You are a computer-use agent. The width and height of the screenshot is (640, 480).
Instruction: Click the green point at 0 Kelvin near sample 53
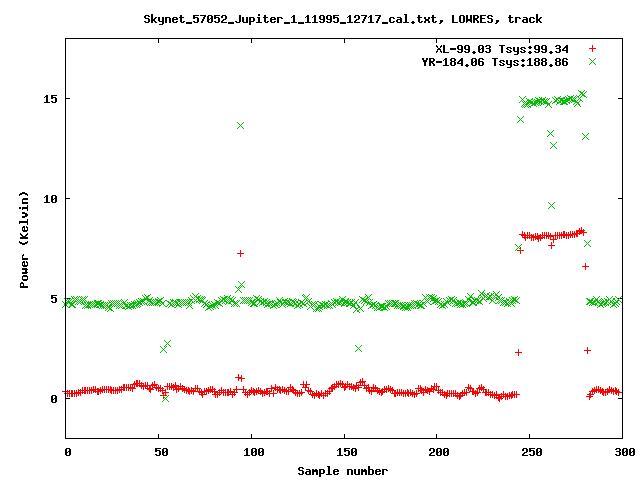pos(165,398)
